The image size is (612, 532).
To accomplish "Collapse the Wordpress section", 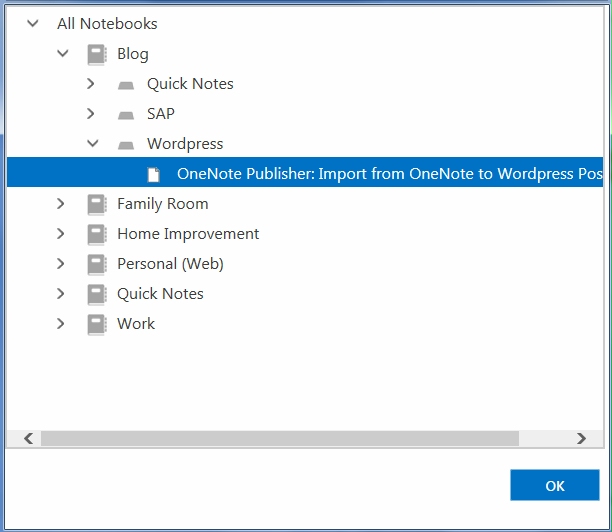I will point(93,143).
